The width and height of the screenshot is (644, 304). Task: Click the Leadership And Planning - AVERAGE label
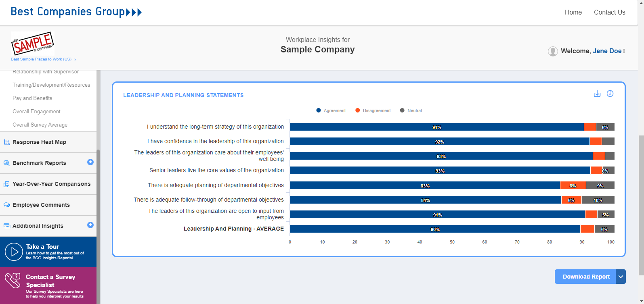click(x=234, y=229)
